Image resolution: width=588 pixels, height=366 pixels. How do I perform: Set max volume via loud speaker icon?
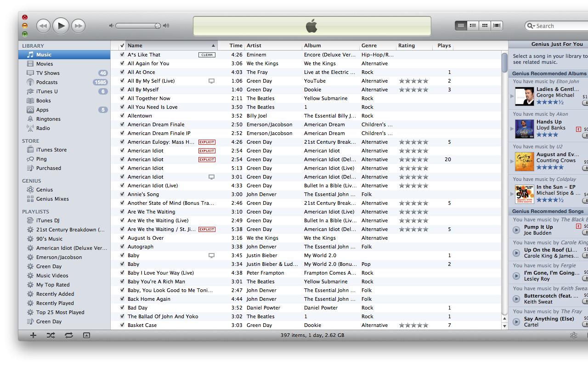(166, 26)
